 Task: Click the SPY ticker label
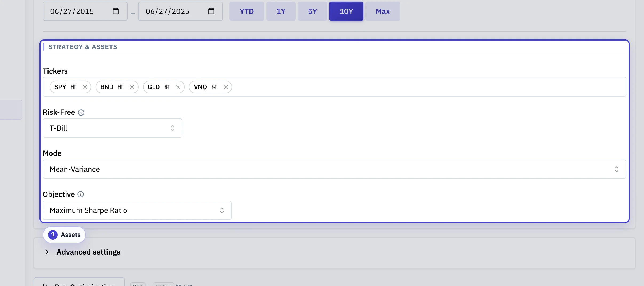point(60,87)
